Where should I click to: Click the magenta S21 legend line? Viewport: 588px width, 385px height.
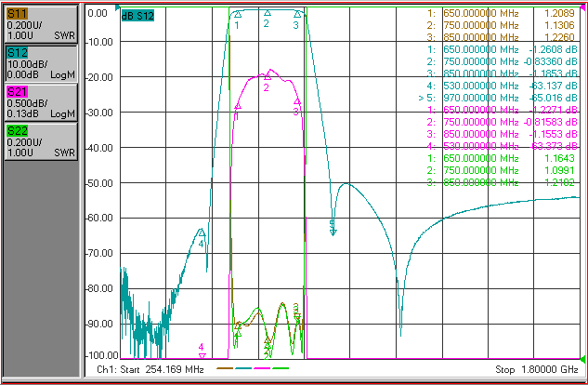click(262, 368)
